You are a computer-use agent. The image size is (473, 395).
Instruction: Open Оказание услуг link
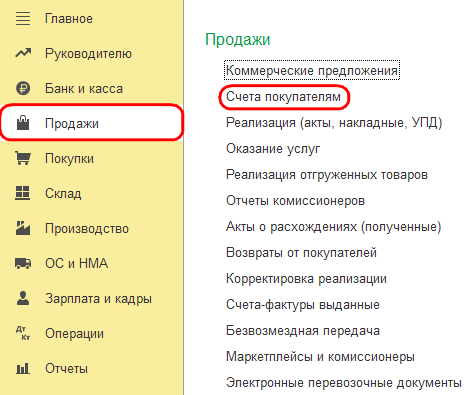273,149
